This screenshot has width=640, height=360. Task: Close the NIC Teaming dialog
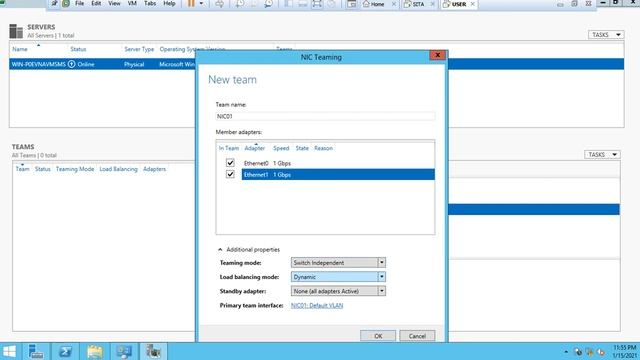click(438, 55)
